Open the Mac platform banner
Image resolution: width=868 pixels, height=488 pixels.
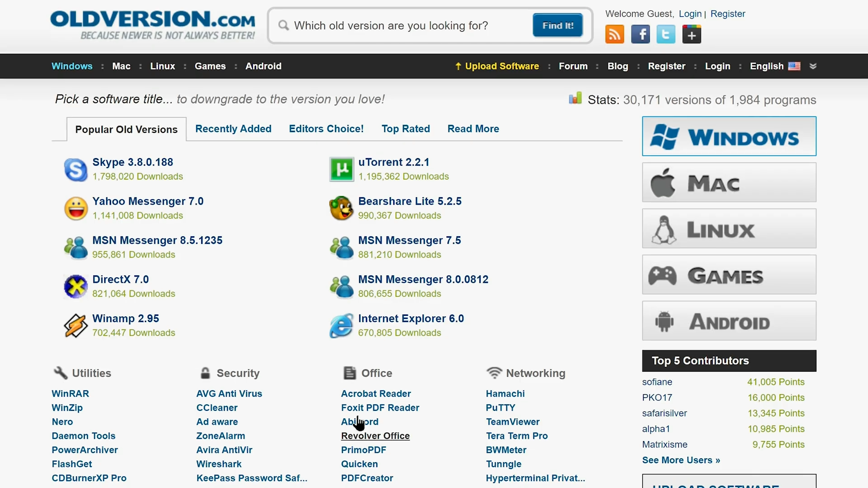729,182
